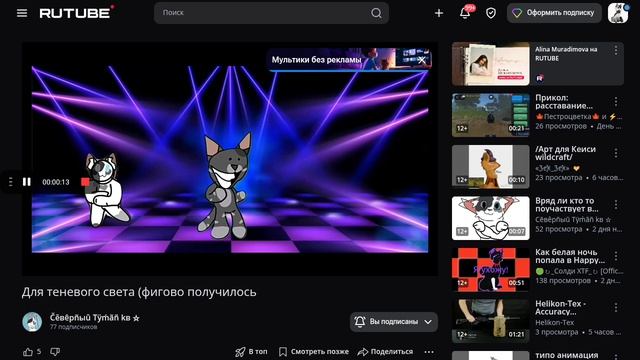Image resolution: width=640 pixels, height=360 pixels.
Task: Open /Арт для Кеиси wildcraft/ thumbnail
Action: tap(491, 167)
